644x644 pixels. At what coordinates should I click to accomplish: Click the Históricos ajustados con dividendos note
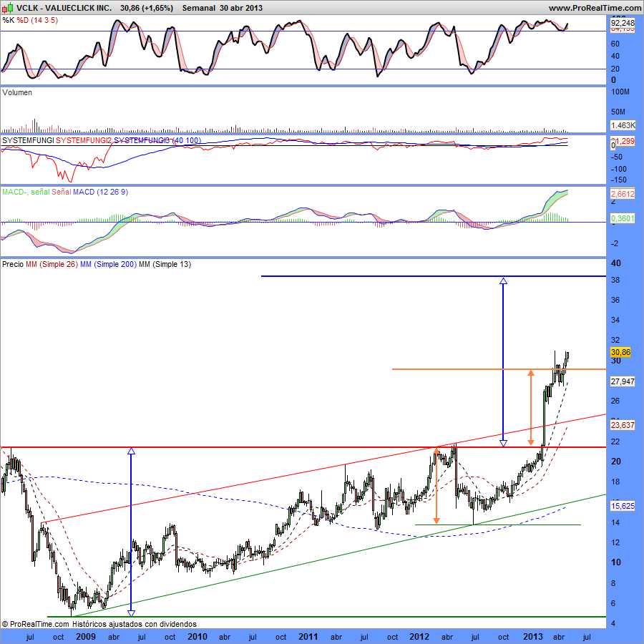[135, 624]
